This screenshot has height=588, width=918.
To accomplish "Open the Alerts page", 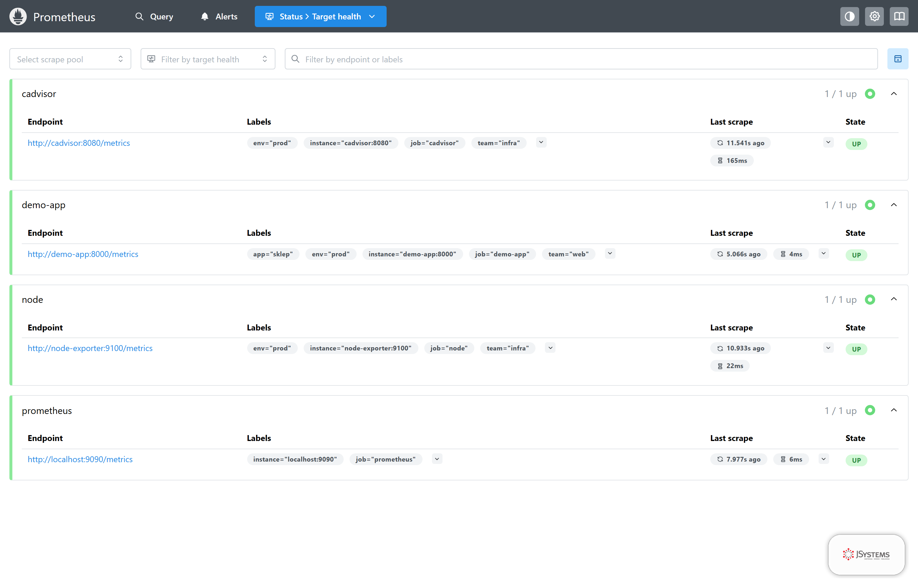I will click(219, 16).
